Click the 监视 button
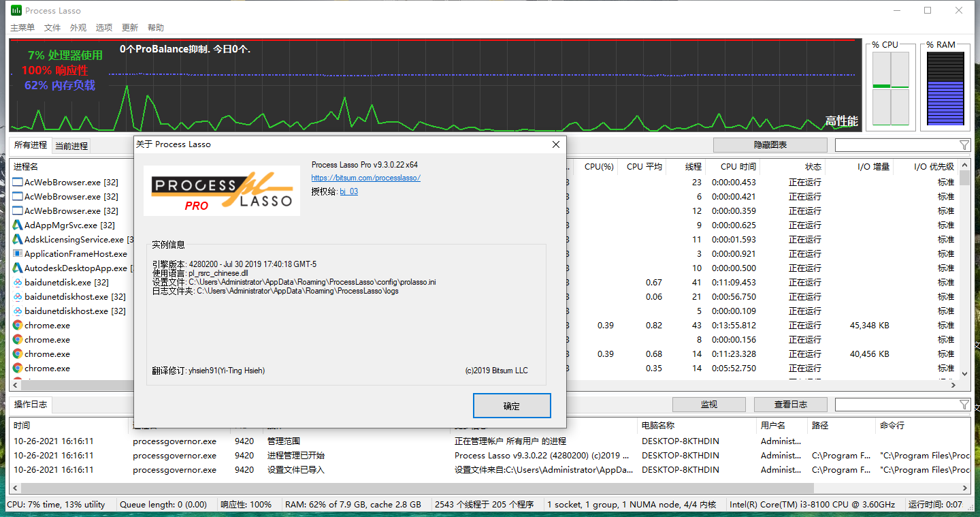 (709, 405)
